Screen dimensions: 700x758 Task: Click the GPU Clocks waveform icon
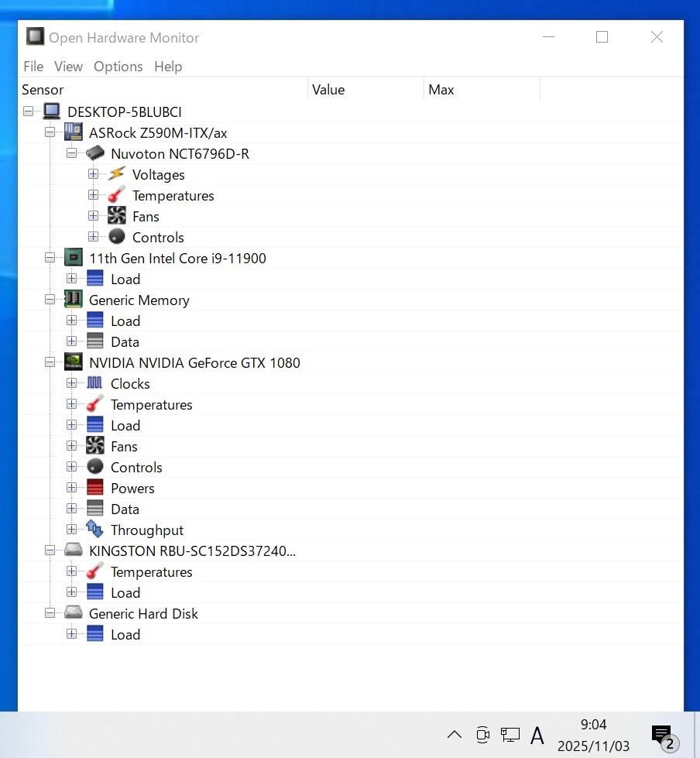pyautogui.click(x=95, y=384)
